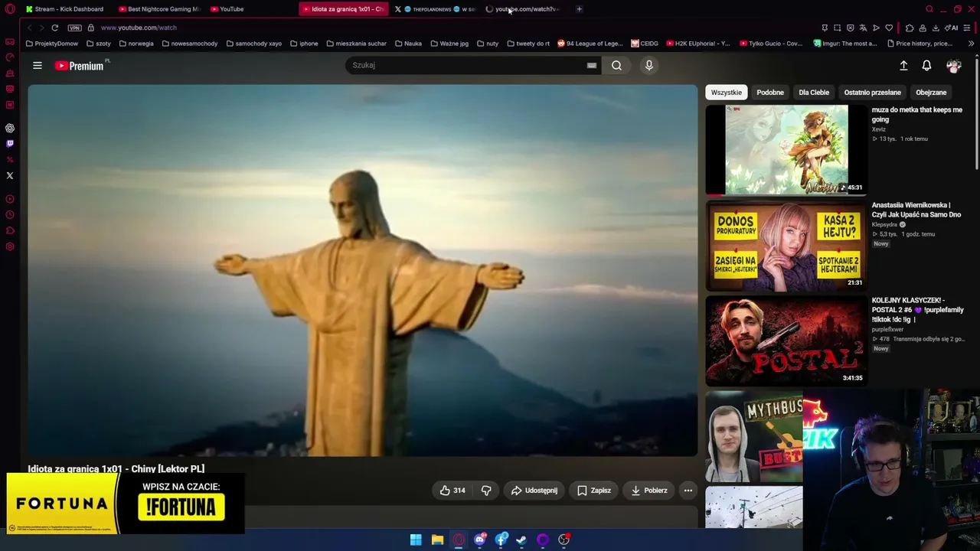Open X from the Opera sidebar
Image resolution: width=980 pixels, height=551 pixels.
pyautogui.click(x=10, y=176)
